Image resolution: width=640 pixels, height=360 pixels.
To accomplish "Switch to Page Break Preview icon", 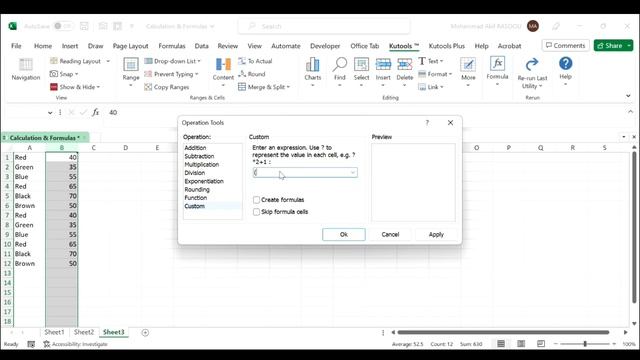I will point(541,344).
